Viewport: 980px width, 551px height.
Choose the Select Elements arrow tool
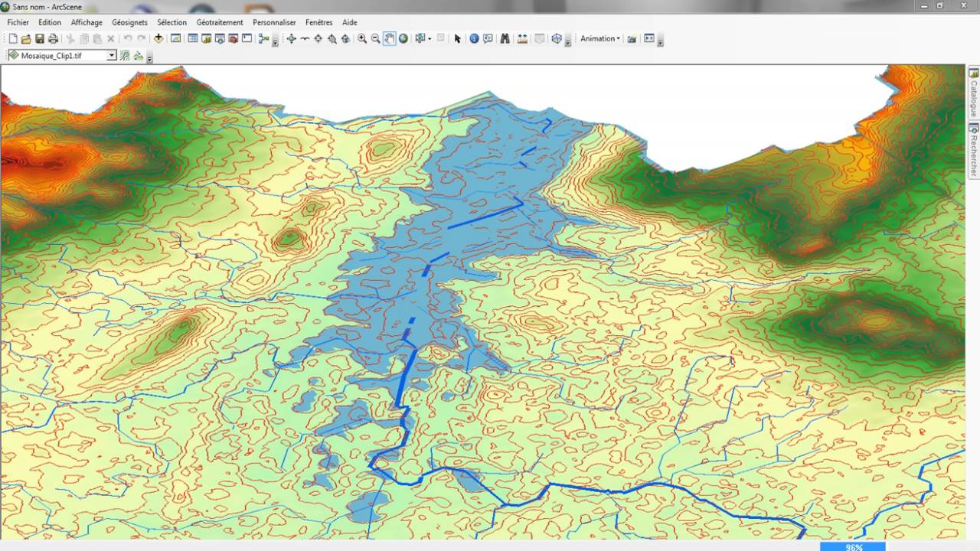(458, 38)
